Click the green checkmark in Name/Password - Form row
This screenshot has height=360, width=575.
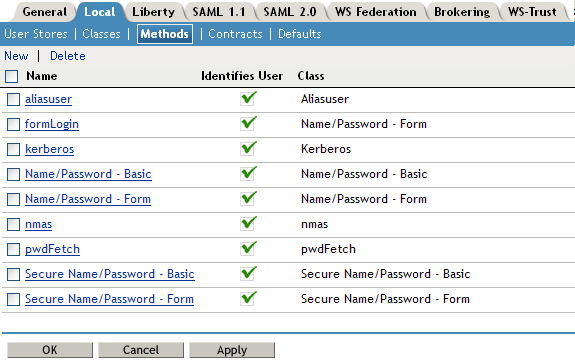point(249,198)
